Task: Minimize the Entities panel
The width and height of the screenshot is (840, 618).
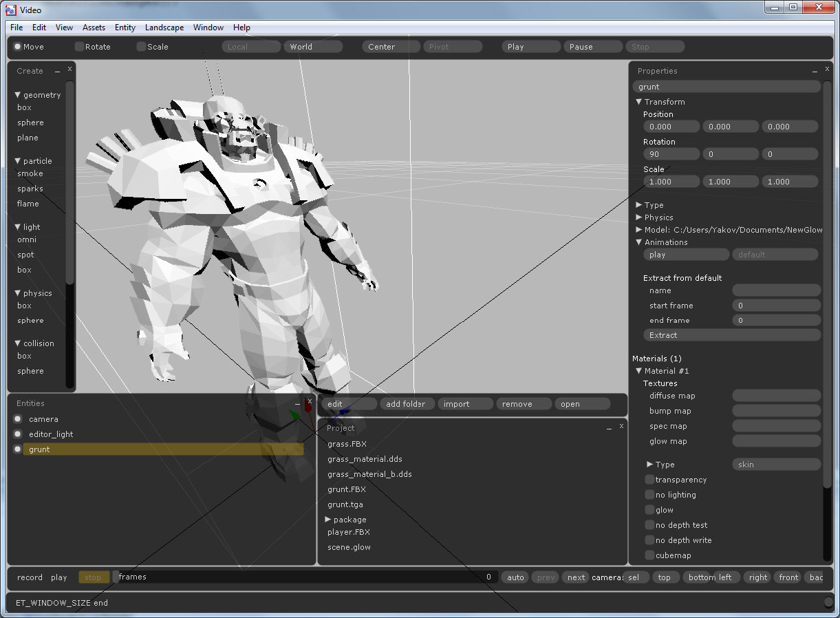Action: click(297, 404)
